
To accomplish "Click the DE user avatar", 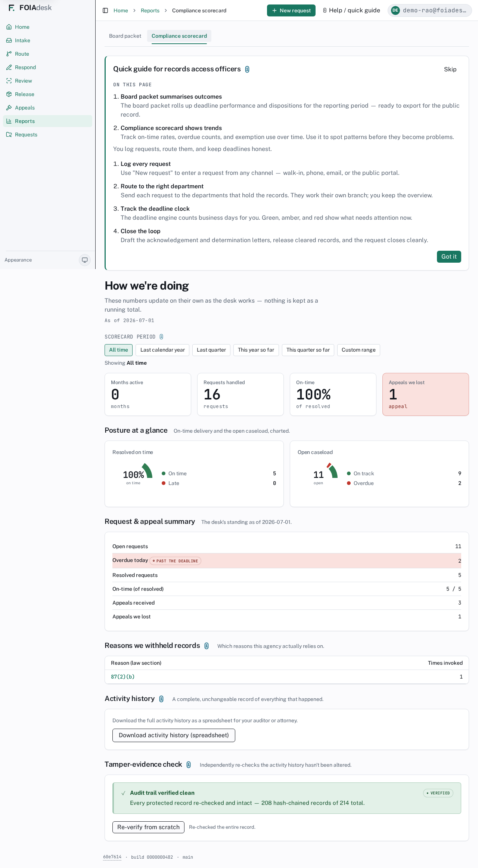I will 395,10.
